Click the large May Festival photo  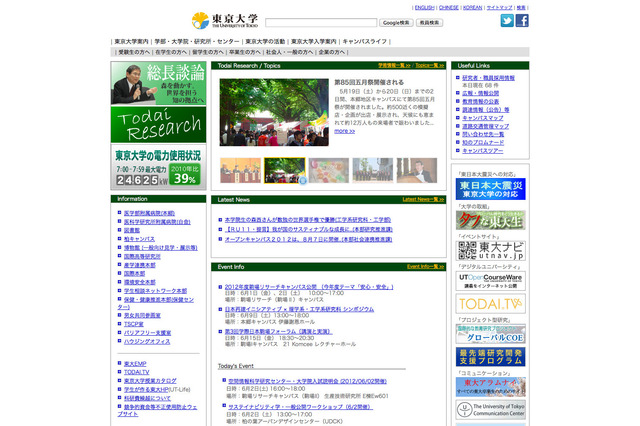274,112
